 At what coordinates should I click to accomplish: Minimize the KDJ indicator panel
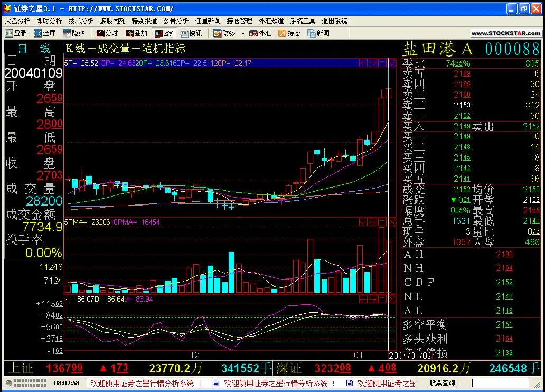(x=382, y=299)
